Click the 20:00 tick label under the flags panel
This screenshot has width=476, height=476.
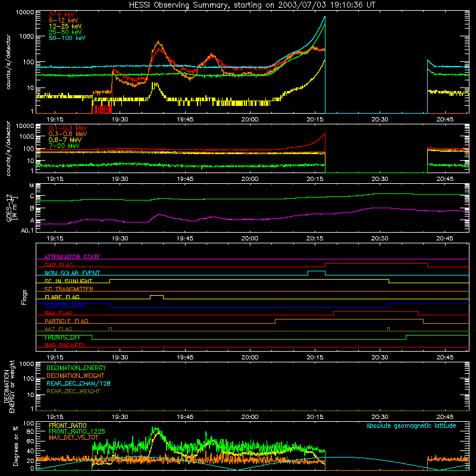(x=250, y=358)
